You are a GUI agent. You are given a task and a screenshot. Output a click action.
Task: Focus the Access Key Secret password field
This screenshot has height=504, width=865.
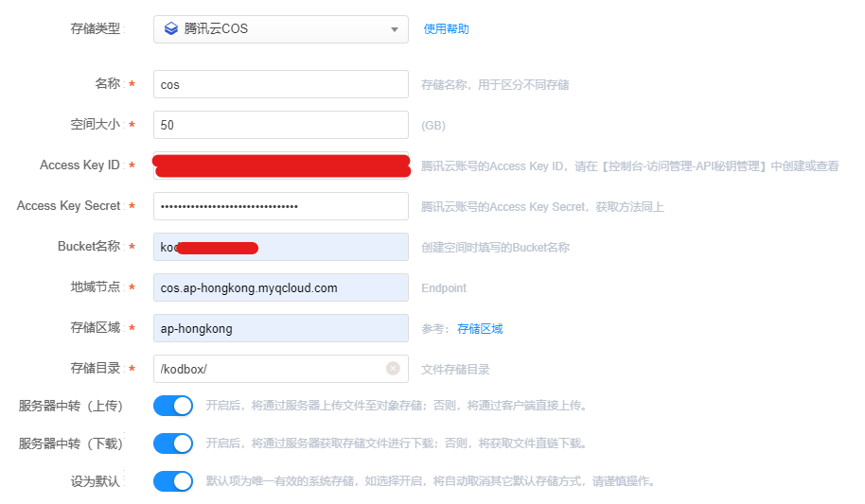(280, 206)
